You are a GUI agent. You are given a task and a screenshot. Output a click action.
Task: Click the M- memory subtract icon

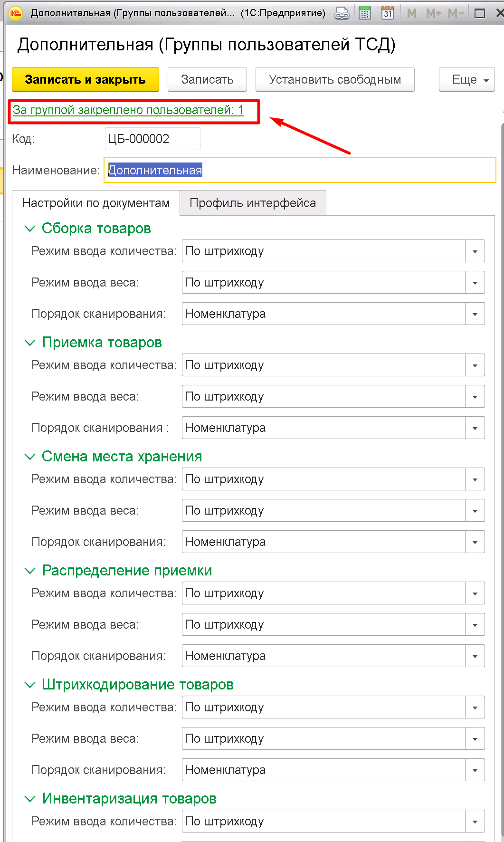[456, 13]
